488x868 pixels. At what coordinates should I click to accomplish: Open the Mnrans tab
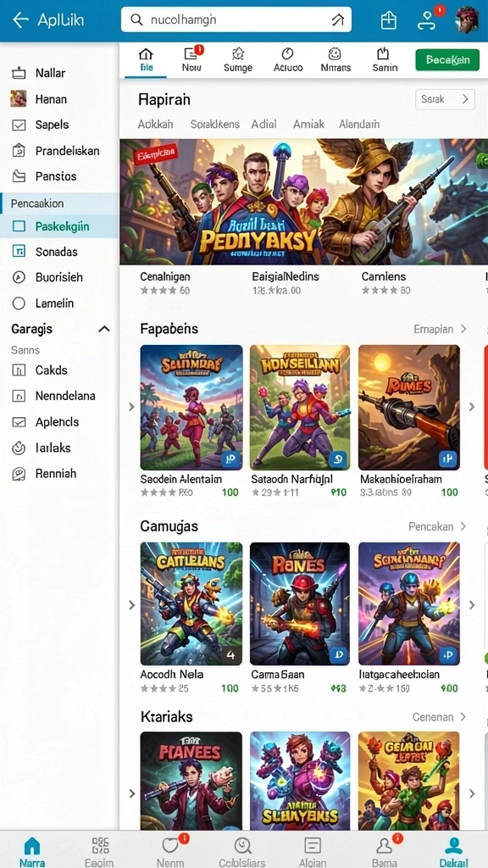pos(335,60)
